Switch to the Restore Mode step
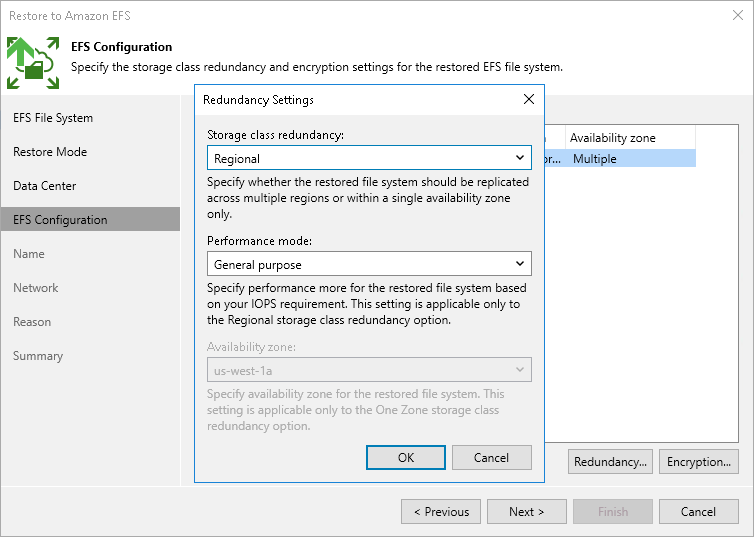Viewport: 754px width, 537px height. (x=50, y=152)
